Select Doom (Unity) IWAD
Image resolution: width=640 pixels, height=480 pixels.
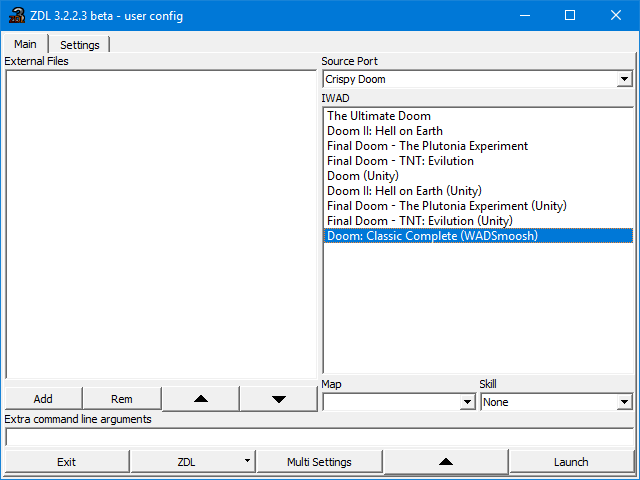pos(478,176)
